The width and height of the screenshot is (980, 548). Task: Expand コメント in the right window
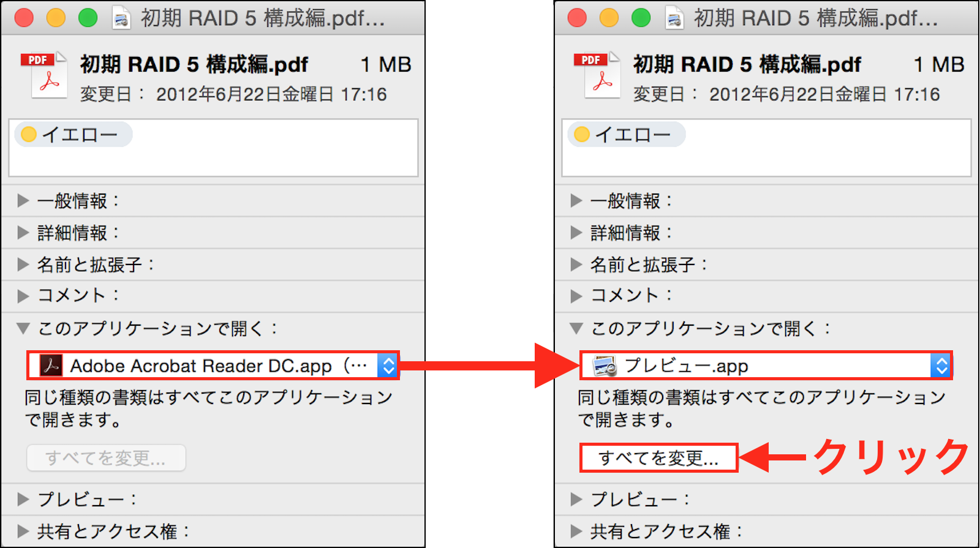pyautogui.click(x=576, y=296)
